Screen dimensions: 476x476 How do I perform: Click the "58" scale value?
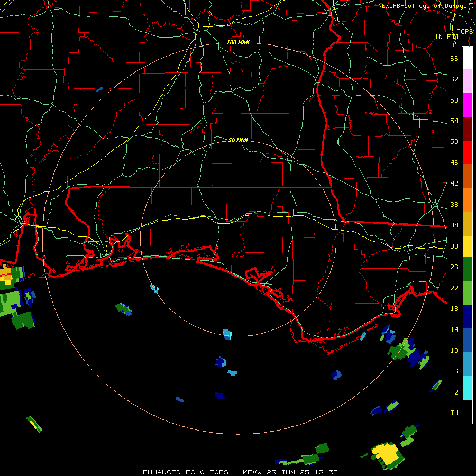454,100
